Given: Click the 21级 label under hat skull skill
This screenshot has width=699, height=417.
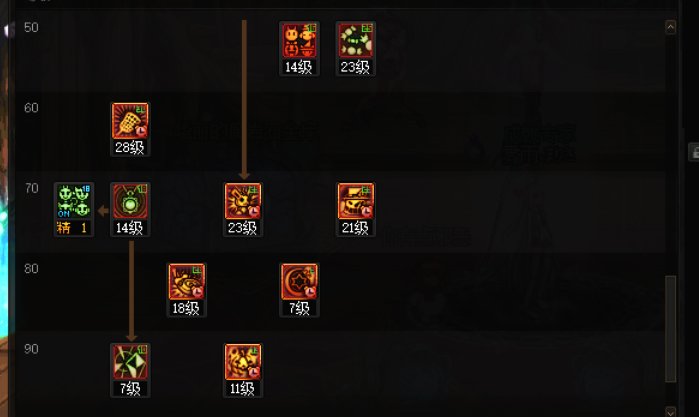Looking at the screenshot, I should [355, 228].
